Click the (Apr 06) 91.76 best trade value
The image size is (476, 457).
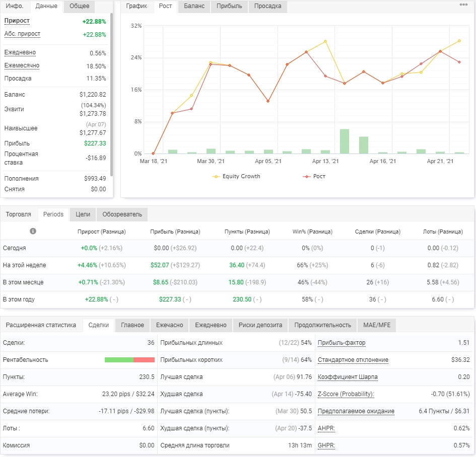click(x=292, y=377)
